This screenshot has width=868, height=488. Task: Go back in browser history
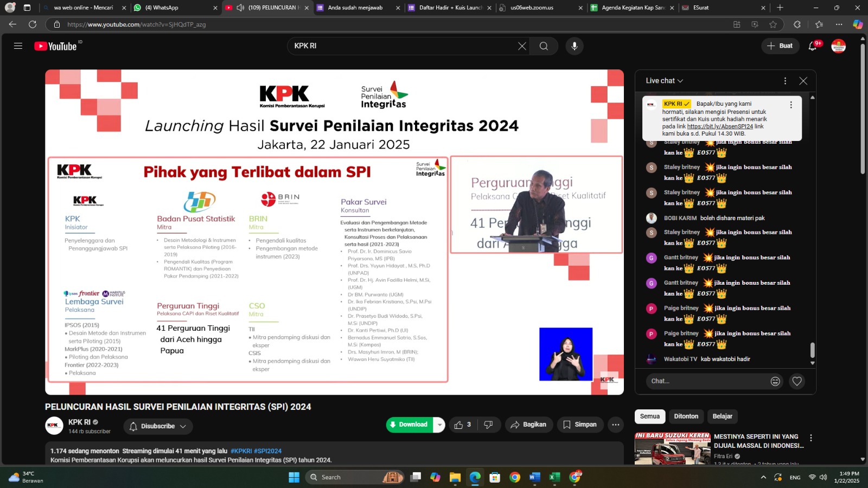pyautogui.click(x=12, y=24)
